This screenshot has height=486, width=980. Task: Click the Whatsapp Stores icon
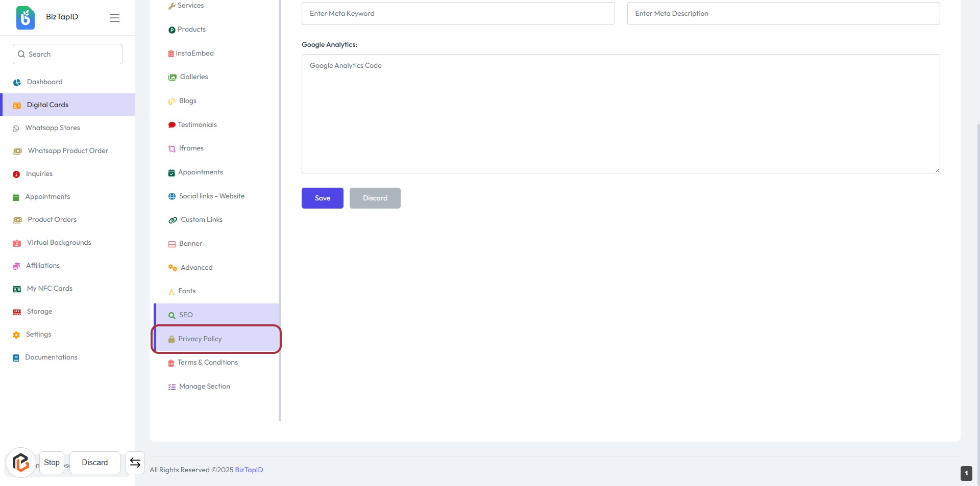pyautogui.click(x=16, y=129)
